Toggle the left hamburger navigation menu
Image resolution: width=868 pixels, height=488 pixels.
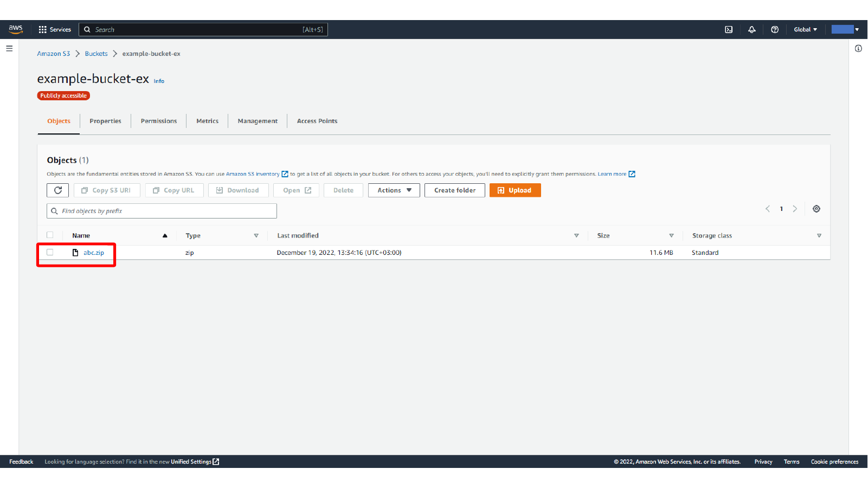coord(9,48)
